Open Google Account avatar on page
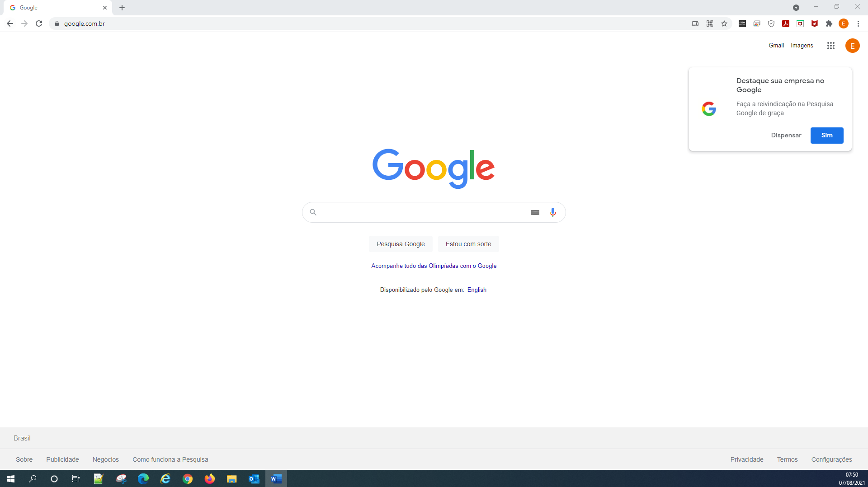Viewport: 868px width, 487px height. click(x=853, y=46)
